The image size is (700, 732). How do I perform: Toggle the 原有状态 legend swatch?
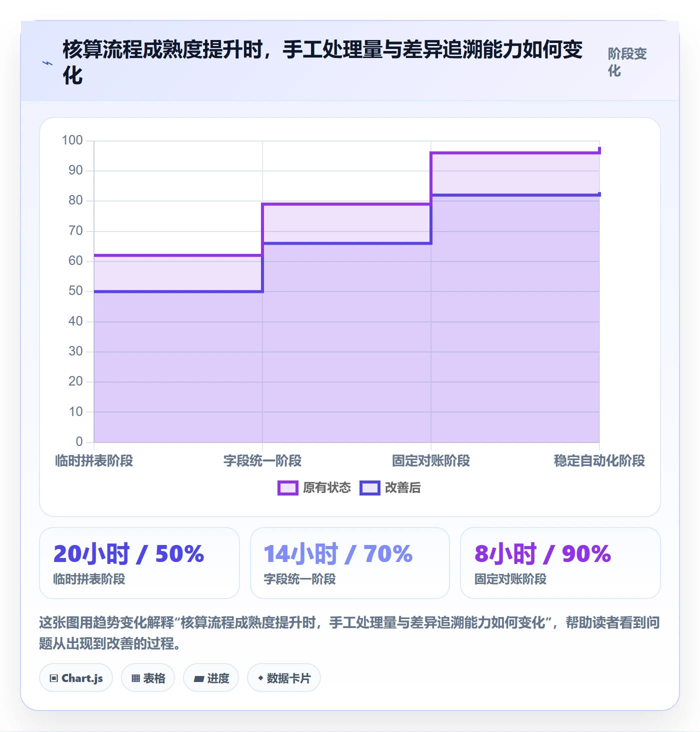288,488
